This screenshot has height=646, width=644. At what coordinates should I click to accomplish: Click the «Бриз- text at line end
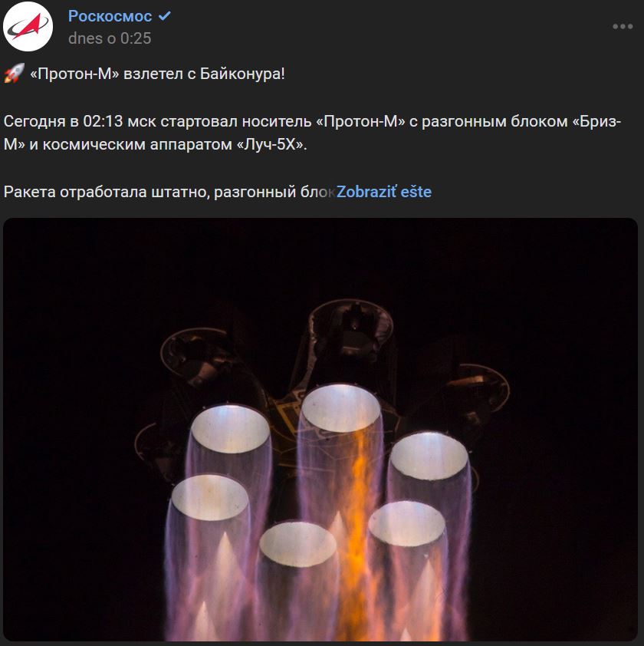[597, 121]
